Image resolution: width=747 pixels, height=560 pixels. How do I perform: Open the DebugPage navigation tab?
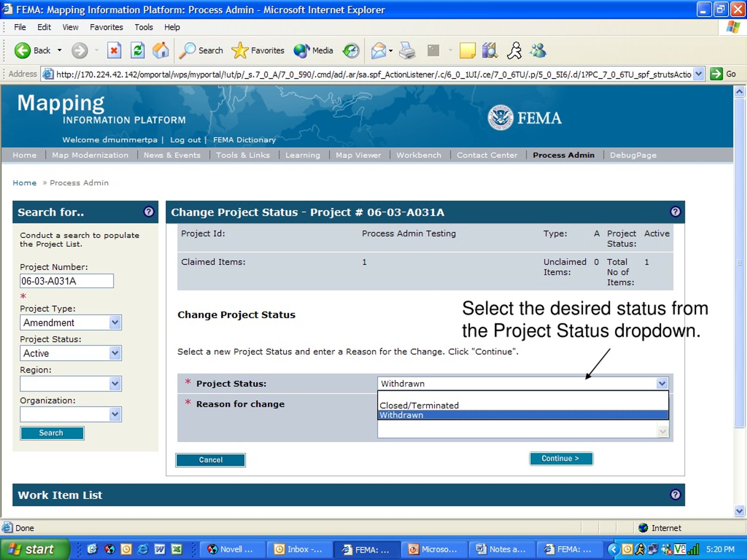(633, 155)
